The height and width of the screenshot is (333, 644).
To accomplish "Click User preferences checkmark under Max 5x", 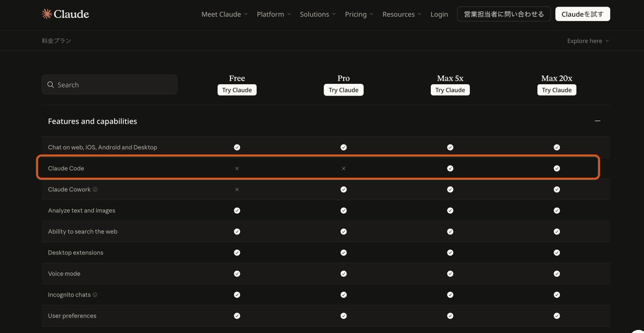I will [450, 316].
